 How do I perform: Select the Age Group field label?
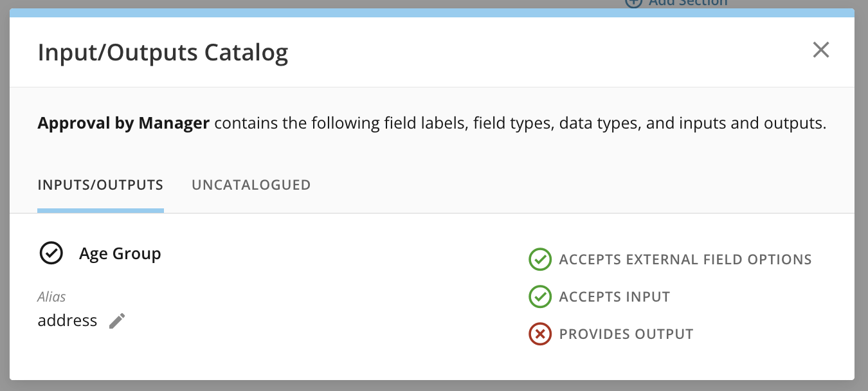click(x=120, y=253)
